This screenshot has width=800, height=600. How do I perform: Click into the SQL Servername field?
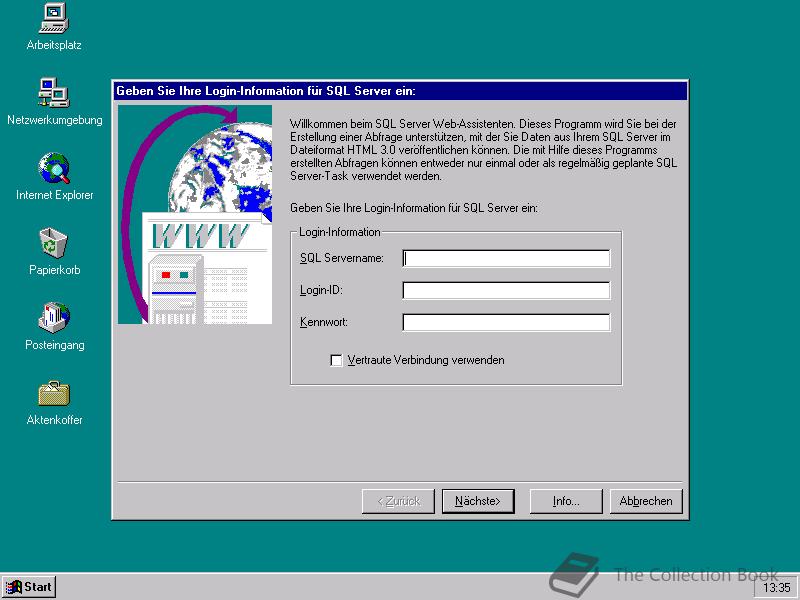point(506,259)
